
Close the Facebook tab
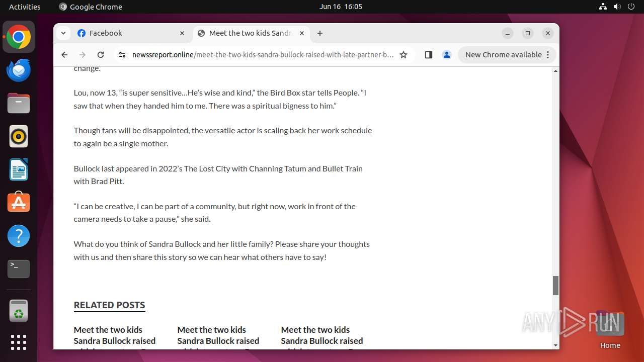pos(182,33)
